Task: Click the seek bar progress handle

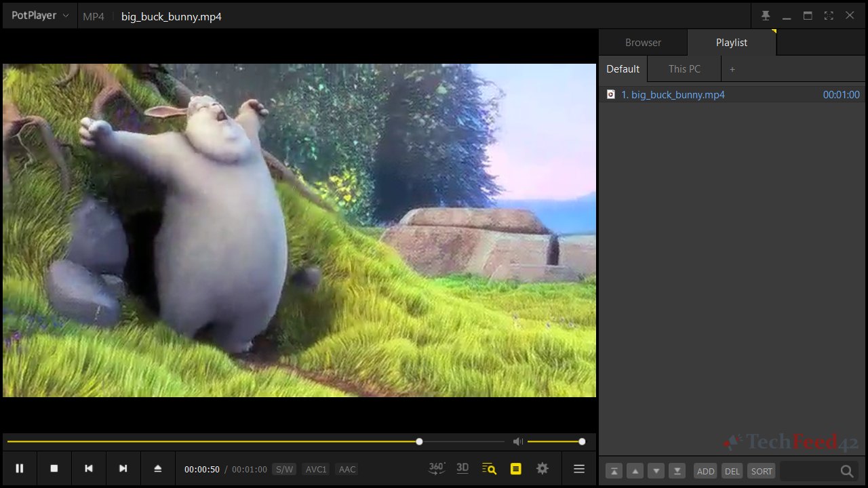Action: coord(419,441)
